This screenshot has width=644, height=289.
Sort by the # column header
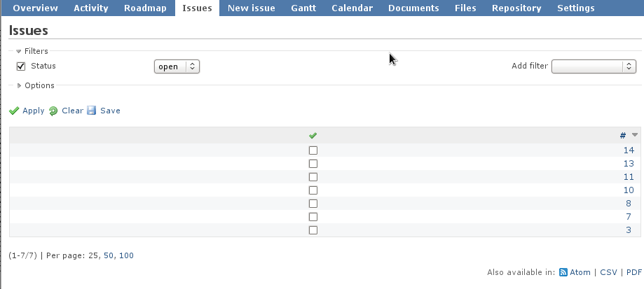[x=623, y=135]
